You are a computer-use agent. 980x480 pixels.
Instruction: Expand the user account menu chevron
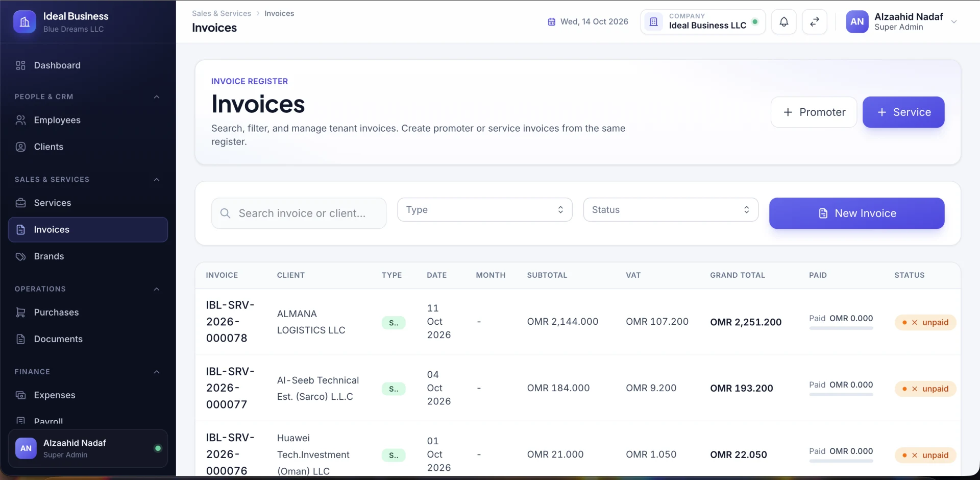click(953, 22)
